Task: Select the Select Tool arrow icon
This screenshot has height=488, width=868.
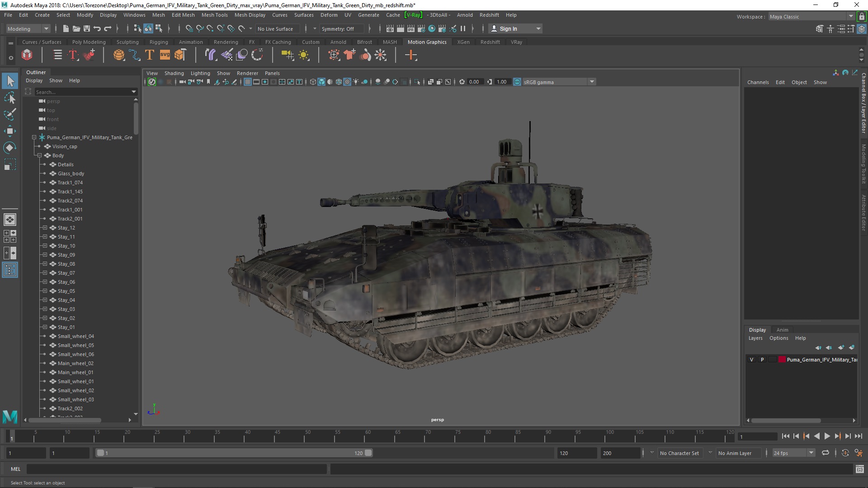Action: click(x=10, y=81)
